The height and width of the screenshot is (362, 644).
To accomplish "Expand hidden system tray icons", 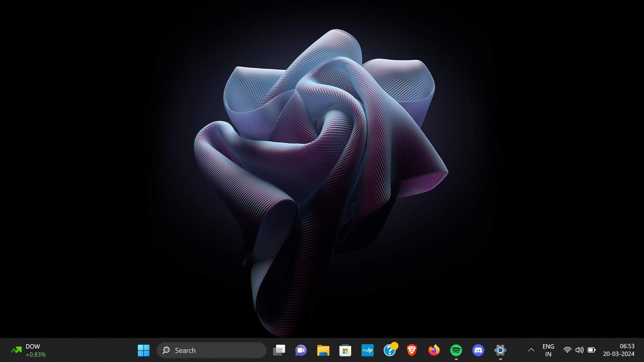I will coord(531,350).
